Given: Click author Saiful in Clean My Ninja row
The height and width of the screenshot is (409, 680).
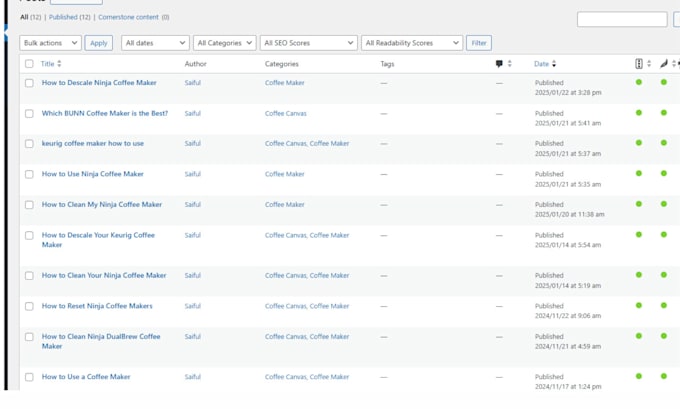Looking at the screenshot, I should (x=193, y=205).
